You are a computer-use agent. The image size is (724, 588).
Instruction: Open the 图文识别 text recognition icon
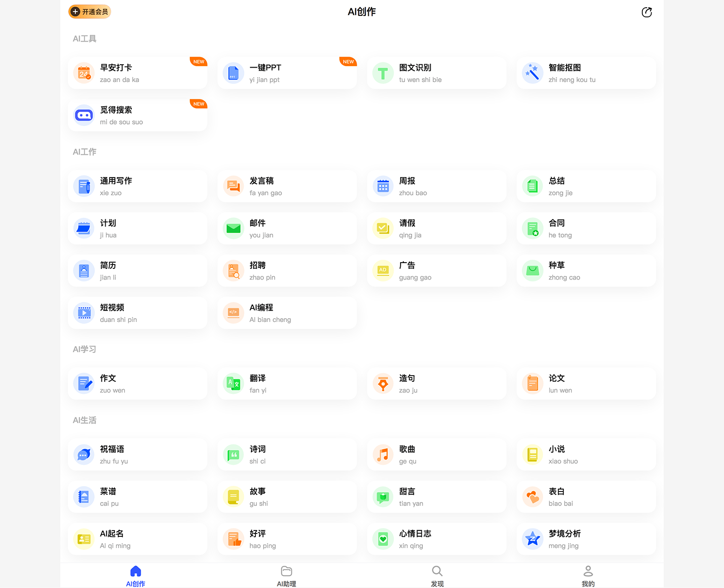coord(383,73)
